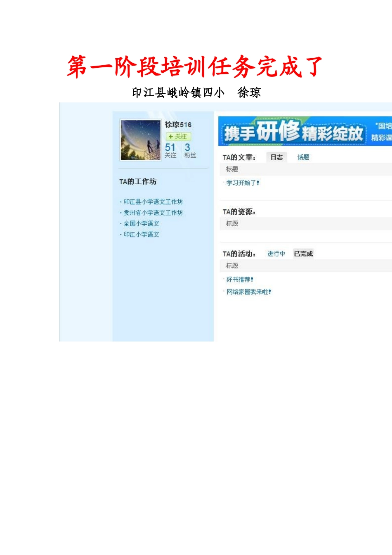
Task: Click the TA的工作坊 heading
Action: coord(138,181)
